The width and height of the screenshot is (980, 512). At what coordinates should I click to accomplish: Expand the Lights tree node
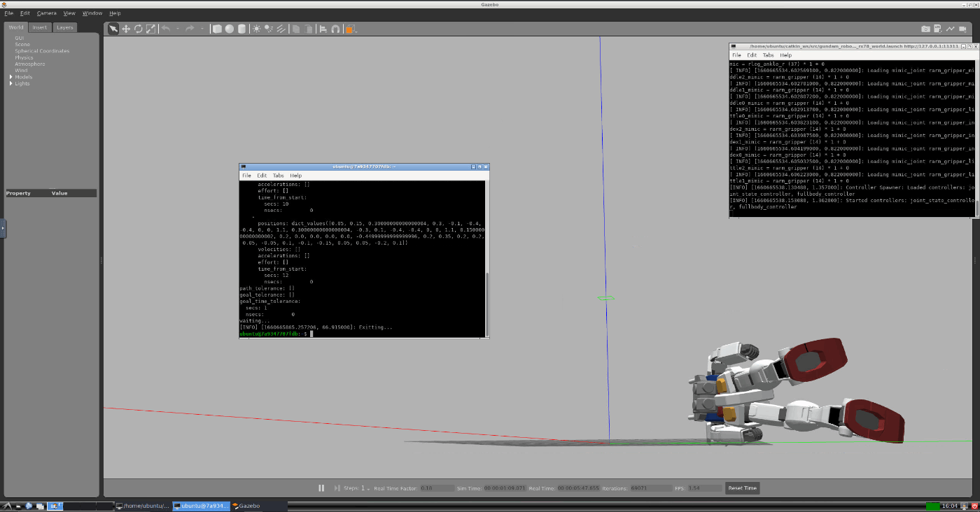tap(10, 83)
